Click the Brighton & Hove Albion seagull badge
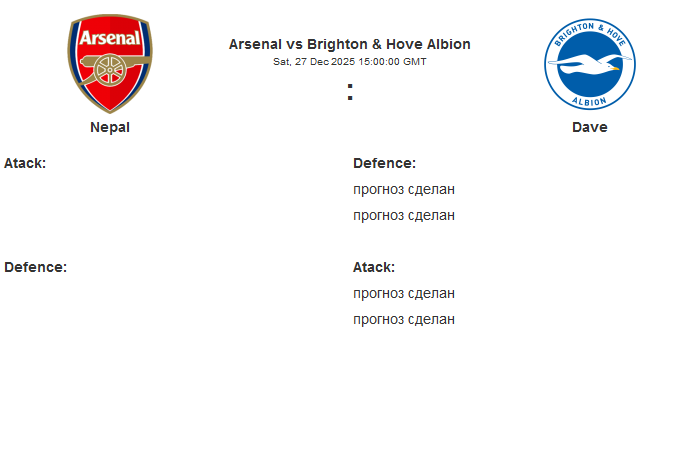700x460 pixels. (x=590, y=65)
